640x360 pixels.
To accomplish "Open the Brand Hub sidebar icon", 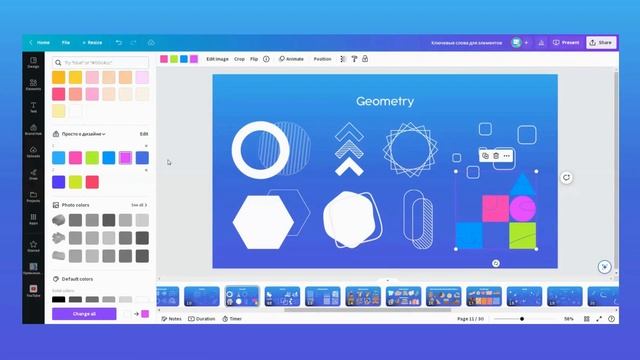I will (x=33, y=129).
